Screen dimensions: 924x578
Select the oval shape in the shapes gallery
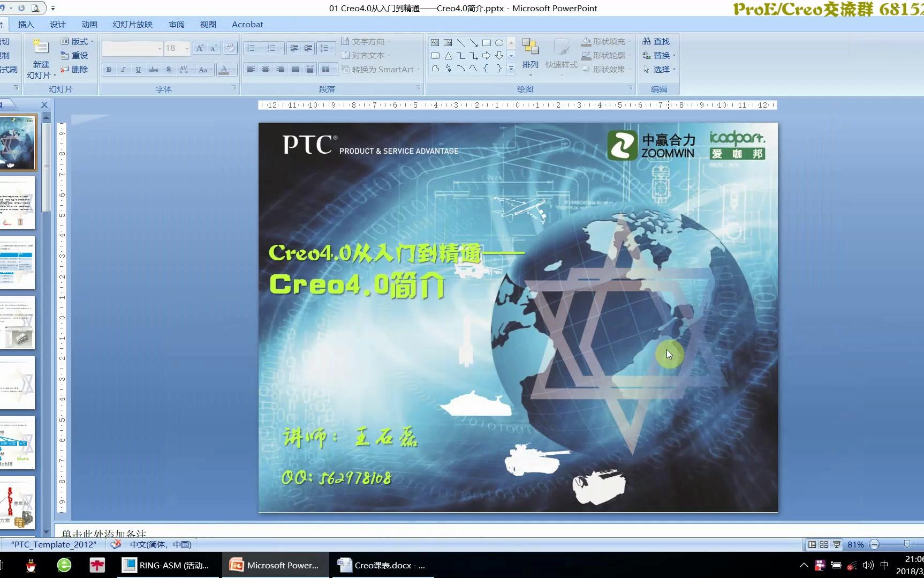(499, 43)
